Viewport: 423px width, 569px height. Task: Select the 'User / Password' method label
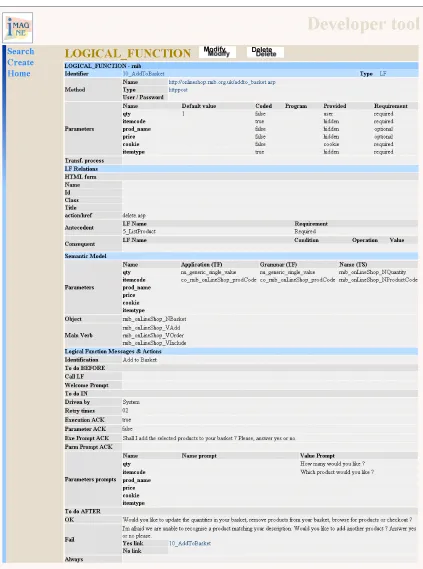coord(143,97)
